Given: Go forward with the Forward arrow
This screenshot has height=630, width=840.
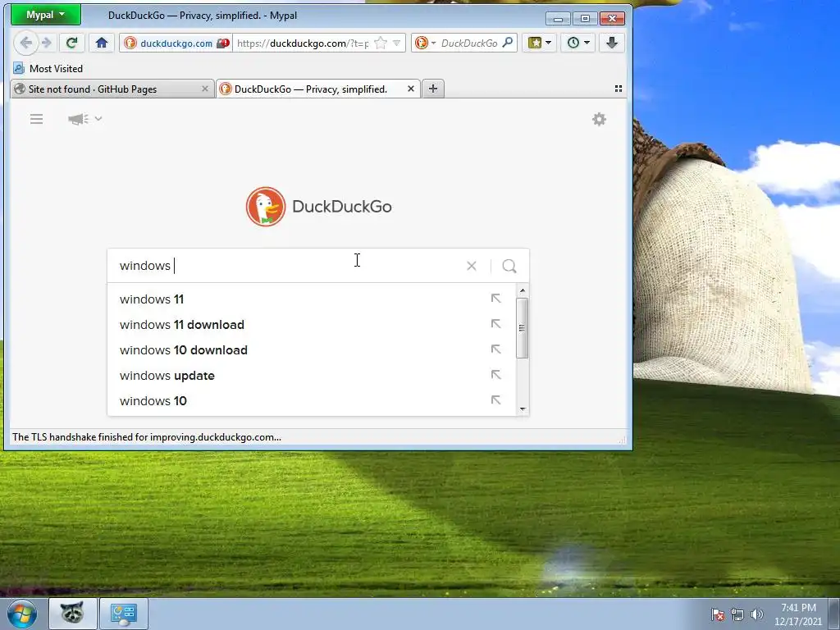Looking at the screenshot, I should click(47, 43).
